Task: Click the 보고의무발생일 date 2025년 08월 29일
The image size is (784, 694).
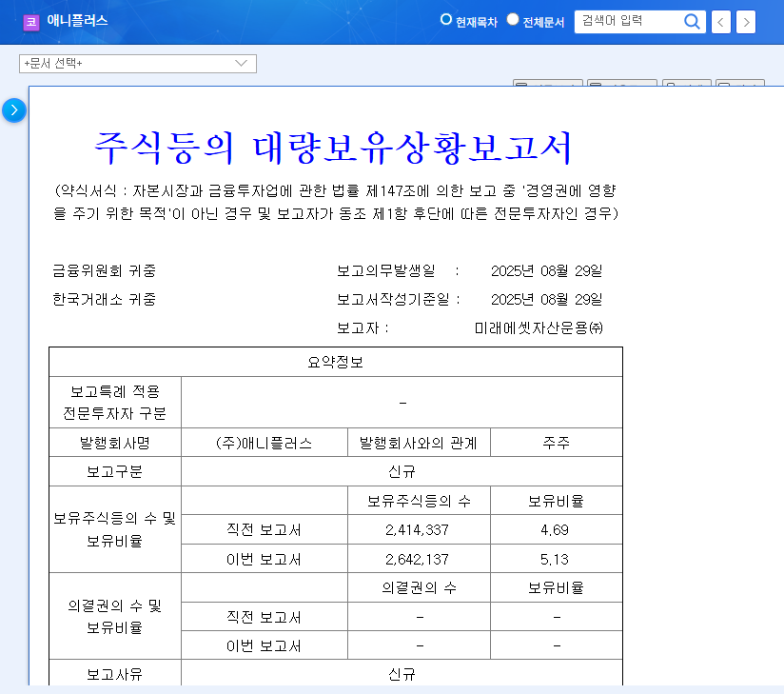Action: click(x=546, y=270)
